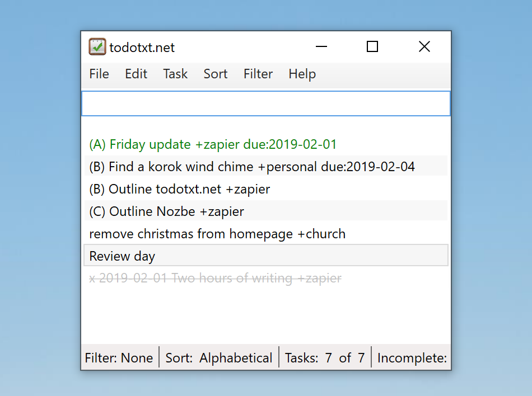The image size is (532, 396).
Task: Open the Sort menu
Action: pos(216,74)
